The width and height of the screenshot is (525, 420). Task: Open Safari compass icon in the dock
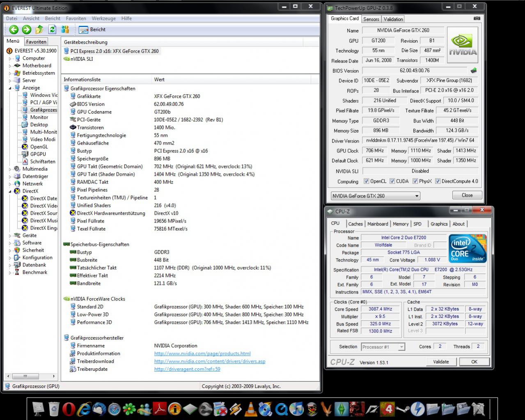click(x=114, y=409)
